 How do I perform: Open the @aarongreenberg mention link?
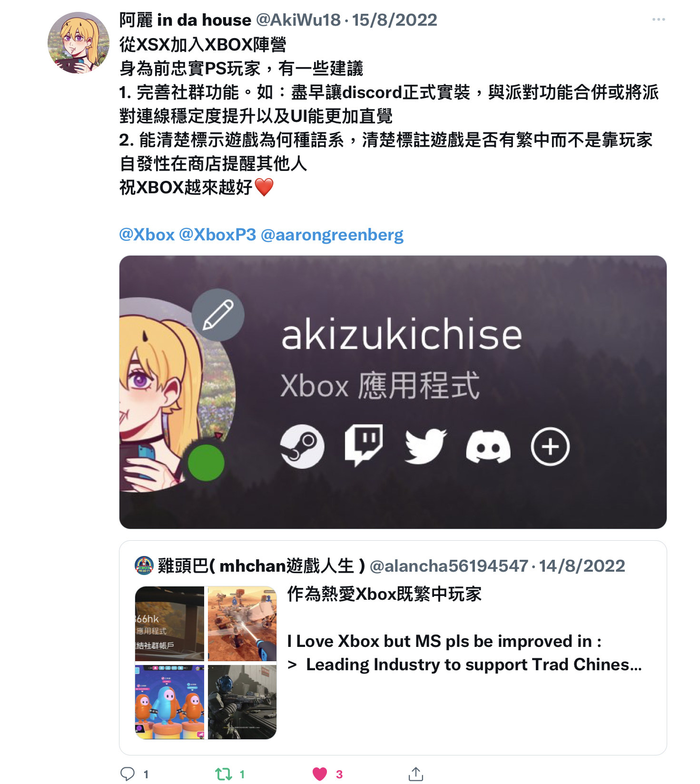[x=332, y=235]
